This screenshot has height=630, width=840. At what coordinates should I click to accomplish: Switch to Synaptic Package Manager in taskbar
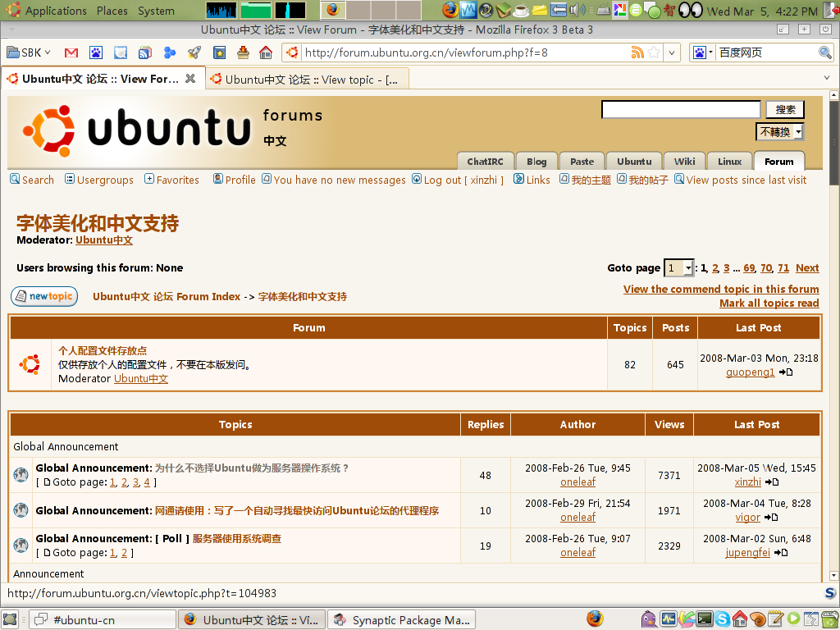402,620
